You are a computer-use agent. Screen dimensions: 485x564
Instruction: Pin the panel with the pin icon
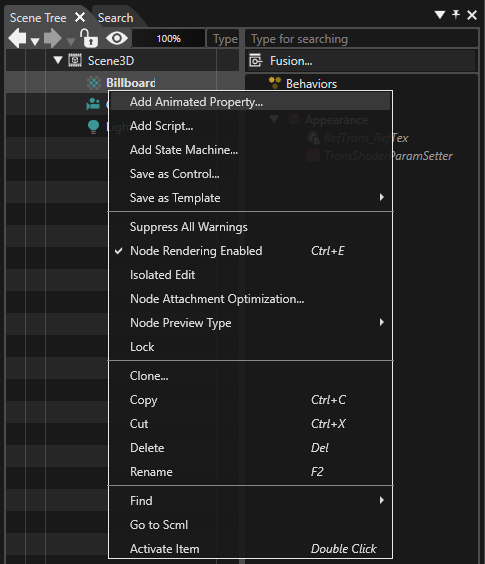(456, 15)
